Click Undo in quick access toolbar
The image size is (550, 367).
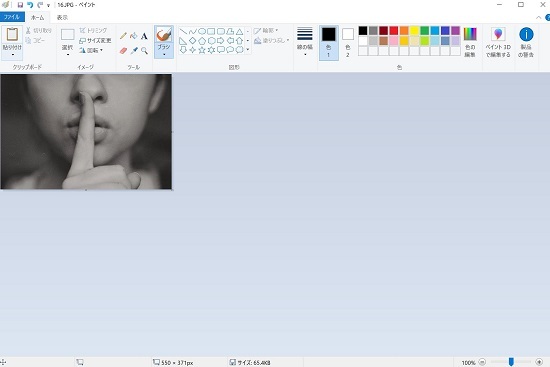click(30, 5)
